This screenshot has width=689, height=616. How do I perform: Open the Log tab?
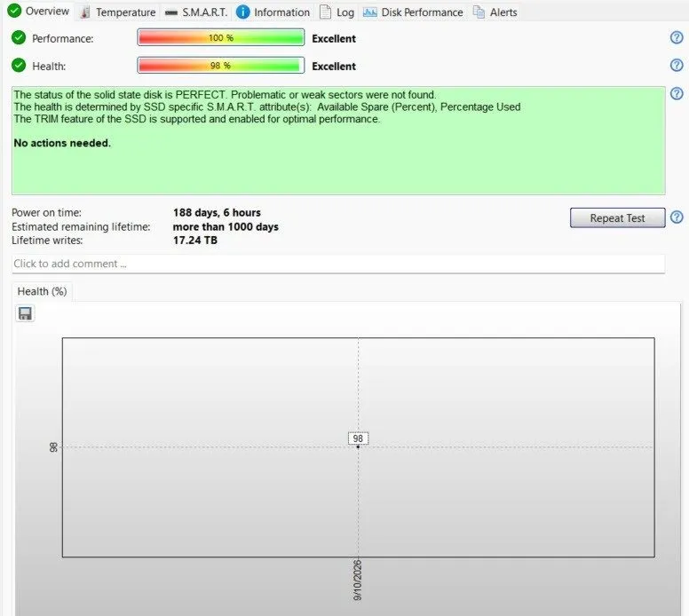coord(337,12)
